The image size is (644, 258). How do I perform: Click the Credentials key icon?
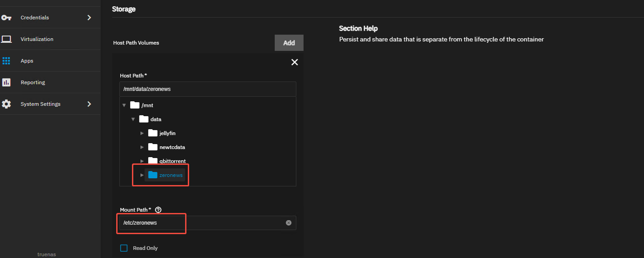[6, 18]
